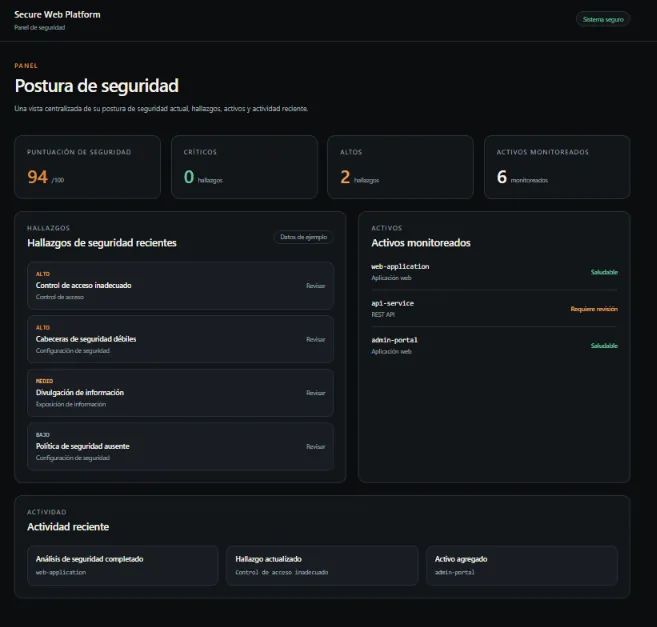Click admin-portal in the Activos monitoreados list
The image size is (657, 627).
[x=394, y=340]
